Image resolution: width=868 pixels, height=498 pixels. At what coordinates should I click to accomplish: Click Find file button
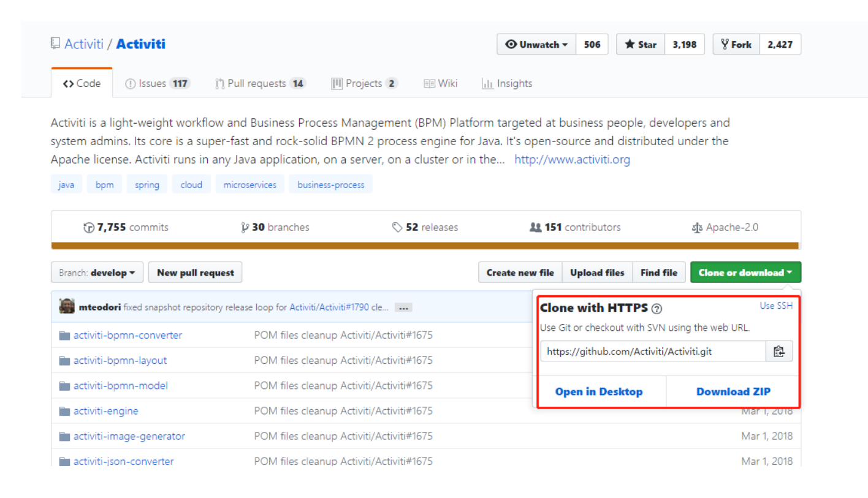[x=659, y=273]
